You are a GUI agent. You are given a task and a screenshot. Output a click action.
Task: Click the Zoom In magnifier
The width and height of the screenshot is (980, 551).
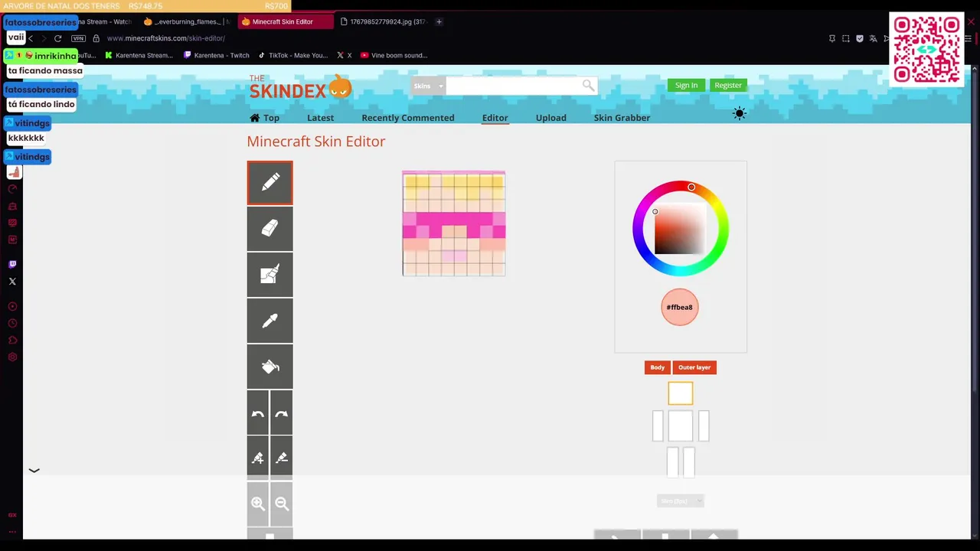pos(258,504)
